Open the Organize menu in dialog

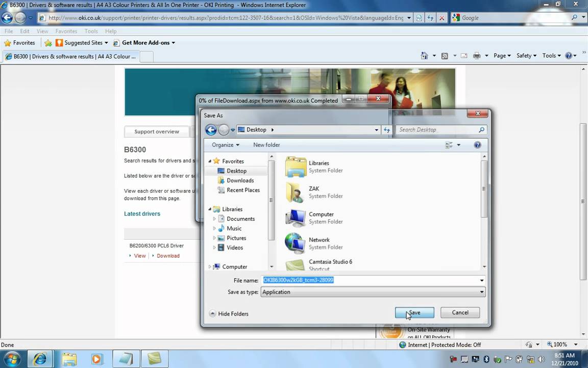[x=226, y=145]
